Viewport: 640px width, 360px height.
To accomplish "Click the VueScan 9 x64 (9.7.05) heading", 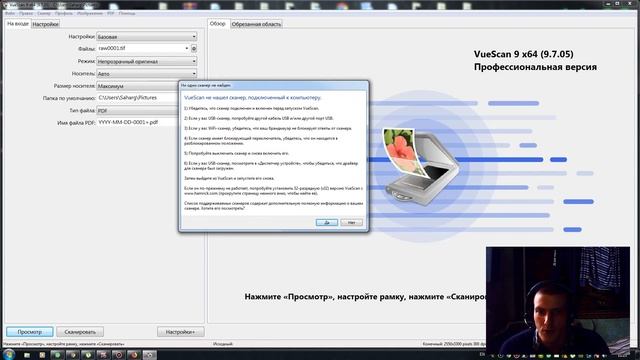I will (x=524, y=54).
